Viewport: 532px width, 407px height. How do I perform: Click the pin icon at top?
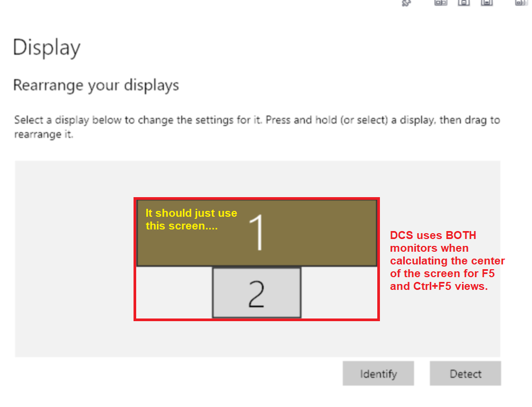(x=406, y=3)
